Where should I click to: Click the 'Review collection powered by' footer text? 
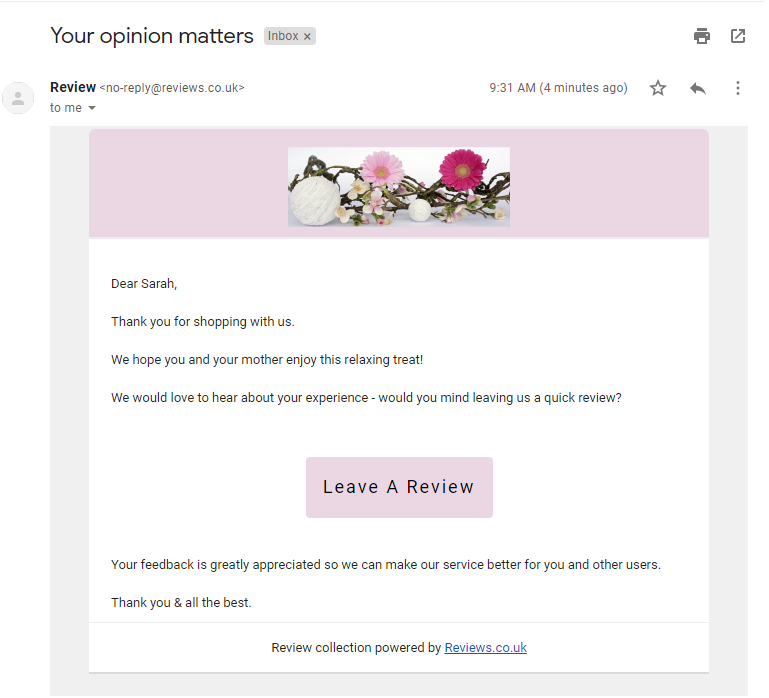(x=356, y=647)
